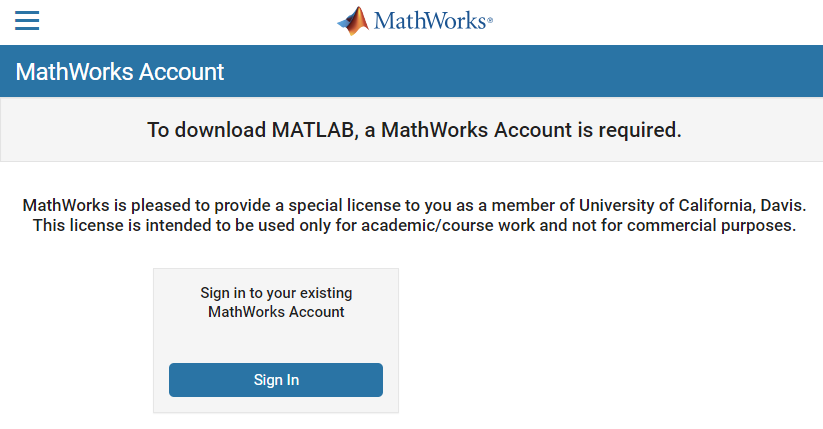Click the MathWorks peak logo icon
The height and width of the screenshot is (429, 823).
pos(352,20)
